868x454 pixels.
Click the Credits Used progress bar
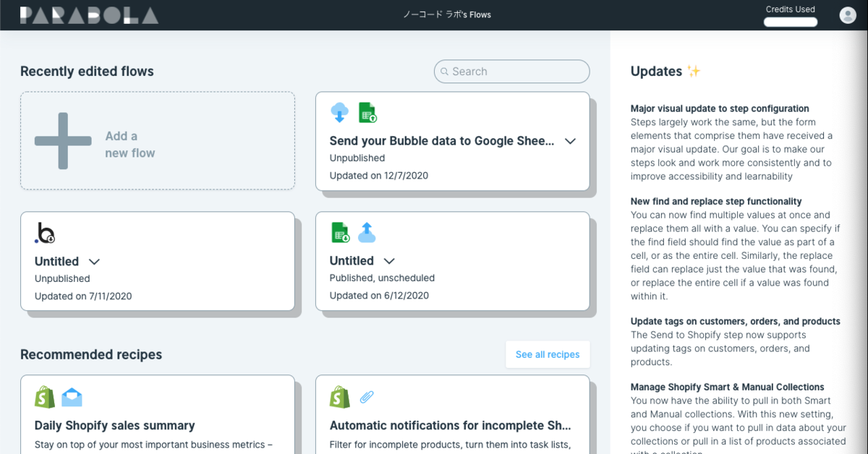tap(791, 22)
